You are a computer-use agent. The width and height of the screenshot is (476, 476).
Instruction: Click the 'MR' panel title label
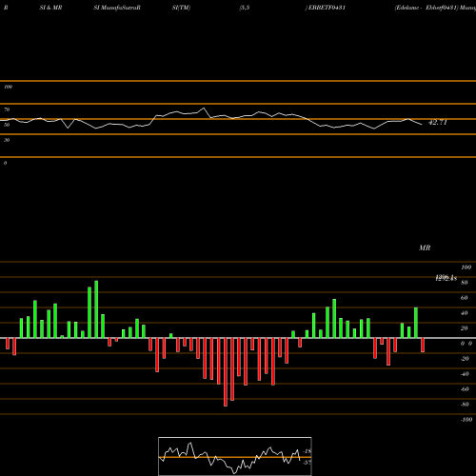425,248
